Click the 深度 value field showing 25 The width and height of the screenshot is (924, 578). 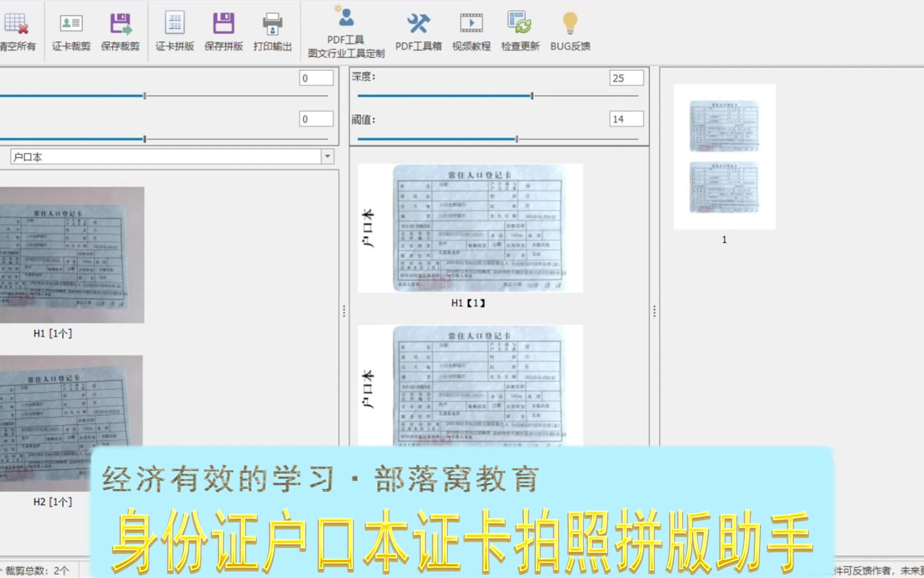626,78
